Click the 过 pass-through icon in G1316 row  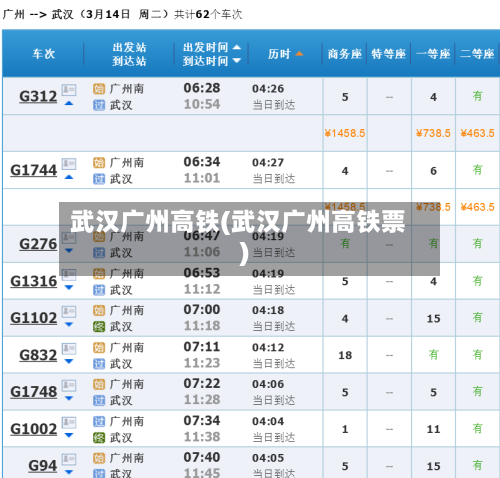click(99, 290)
